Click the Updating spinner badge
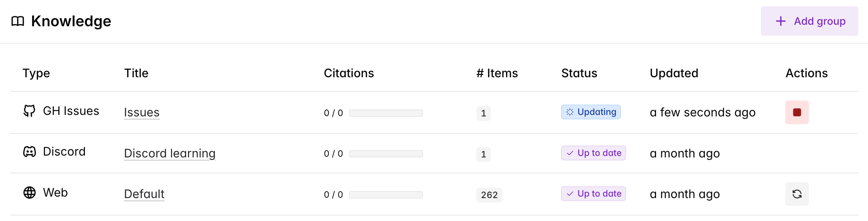 coord(591,112)
